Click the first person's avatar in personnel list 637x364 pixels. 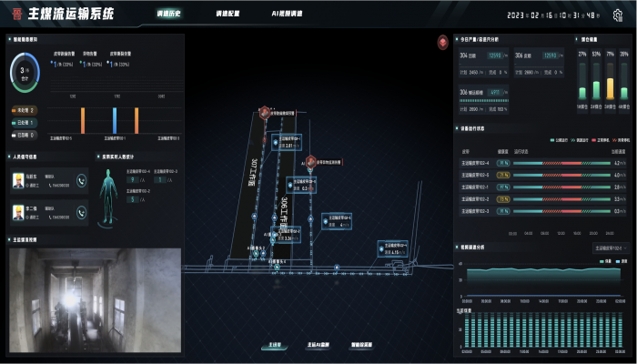tap(18, 181)
